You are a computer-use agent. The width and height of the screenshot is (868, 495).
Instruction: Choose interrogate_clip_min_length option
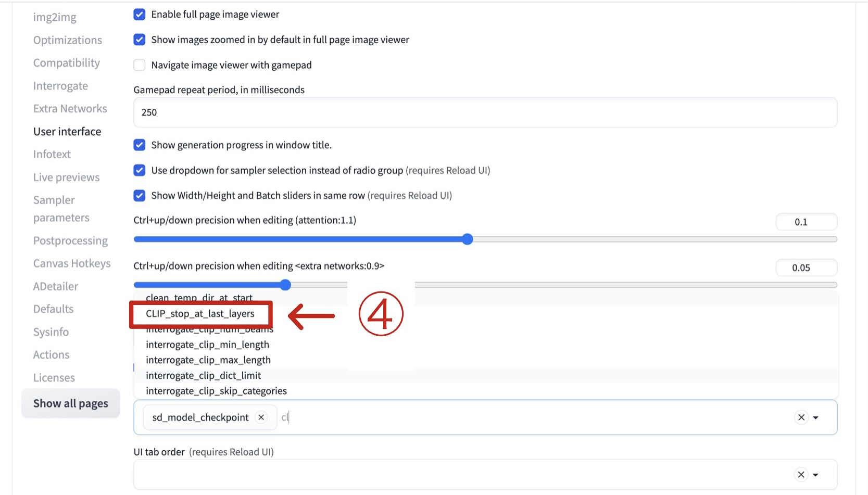[x=207, y=345]
